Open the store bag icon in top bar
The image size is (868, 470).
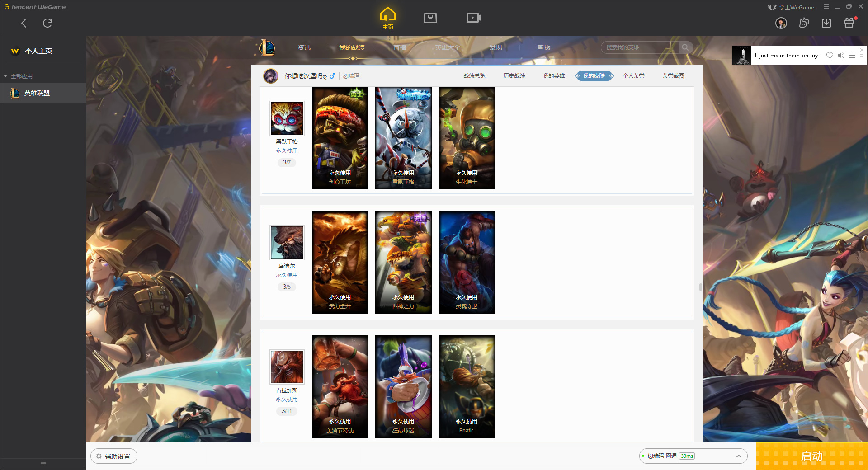pyautogui.click(x=430, y=18)
